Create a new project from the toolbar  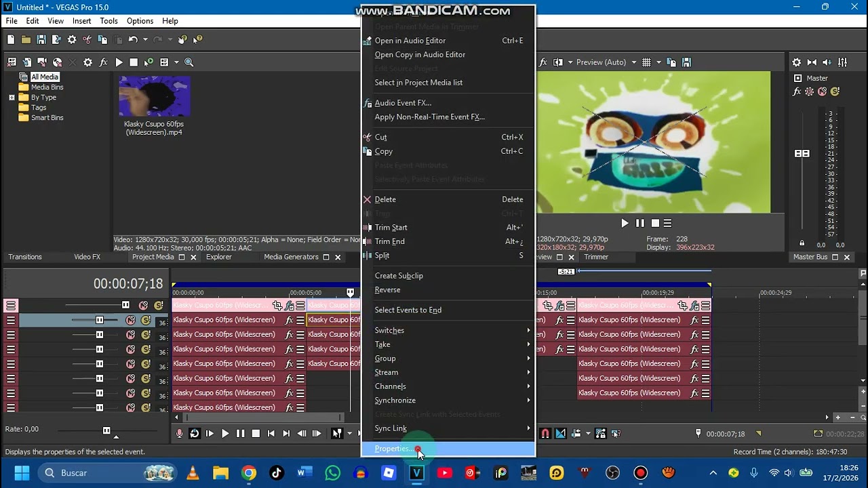click(x=11, y=40)
